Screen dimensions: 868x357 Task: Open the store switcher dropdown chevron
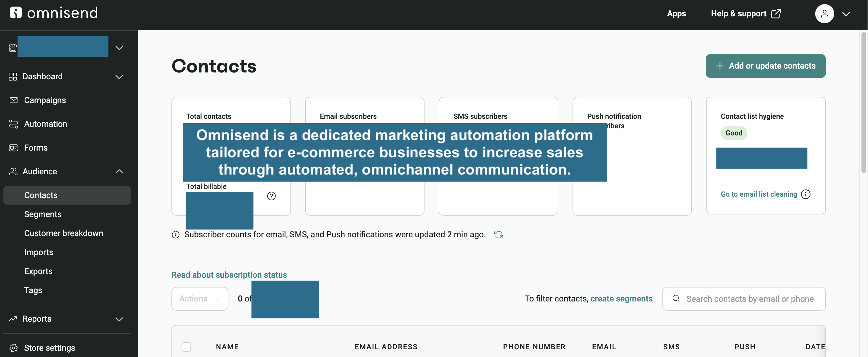(x=119, y=48)
